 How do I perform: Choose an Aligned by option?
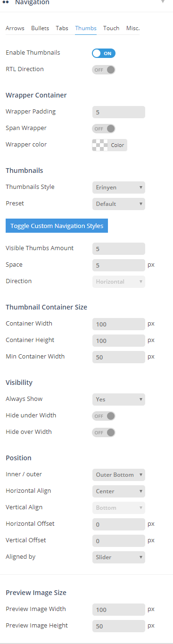pos(119,557)
